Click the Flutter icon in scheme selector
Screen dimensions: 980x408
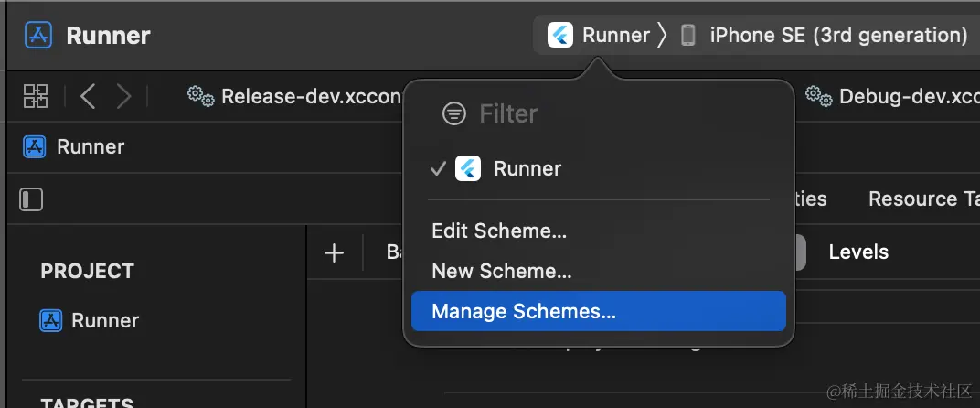point(559,36)
